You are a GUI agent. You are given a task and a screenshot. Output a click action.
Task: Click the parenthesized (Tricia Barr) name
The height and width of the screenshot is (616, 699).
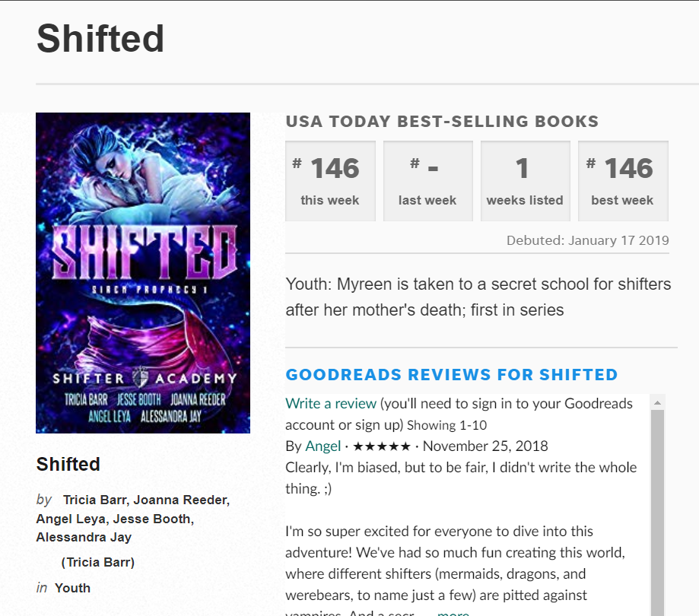click(97, 563)
